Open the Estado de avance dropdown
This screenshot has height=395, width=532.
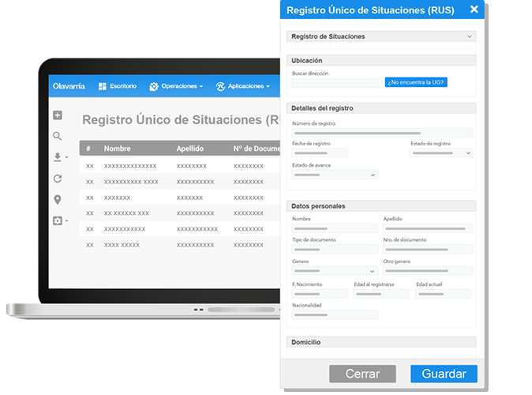click(x=335, y=175)
